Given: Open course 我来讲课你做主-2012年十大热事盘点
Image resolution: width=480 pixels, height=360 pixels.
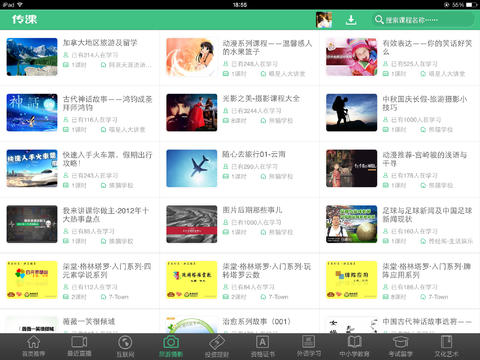Looking at the screenshot, I should [106, 215].
